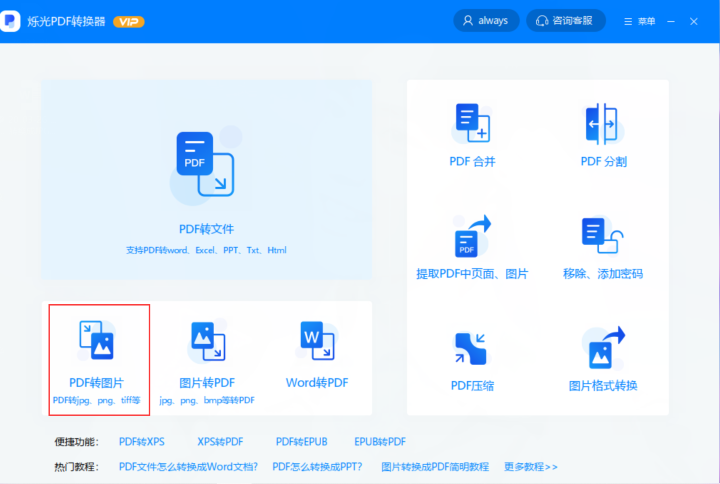Open tutorial PDF怎么转换成PPT?
Viewport: 720px width, 484px height.
[x=317, y=467]
